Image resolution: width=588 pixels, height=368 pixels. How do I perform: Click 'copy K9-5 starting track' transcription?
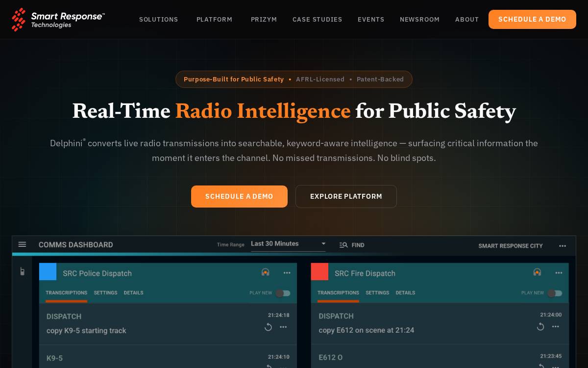tap(86, 331)
